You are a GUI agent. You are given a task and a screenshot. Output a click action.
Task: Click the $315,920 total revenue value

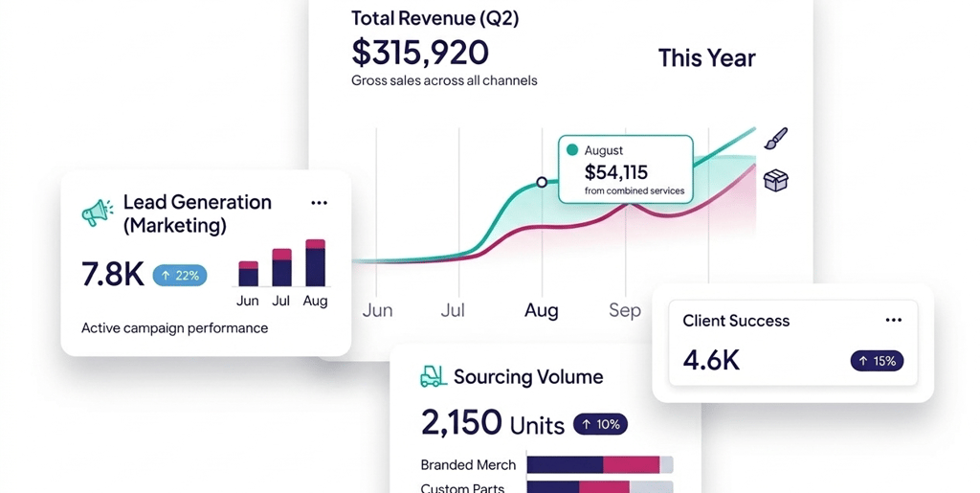click(420, 52)
